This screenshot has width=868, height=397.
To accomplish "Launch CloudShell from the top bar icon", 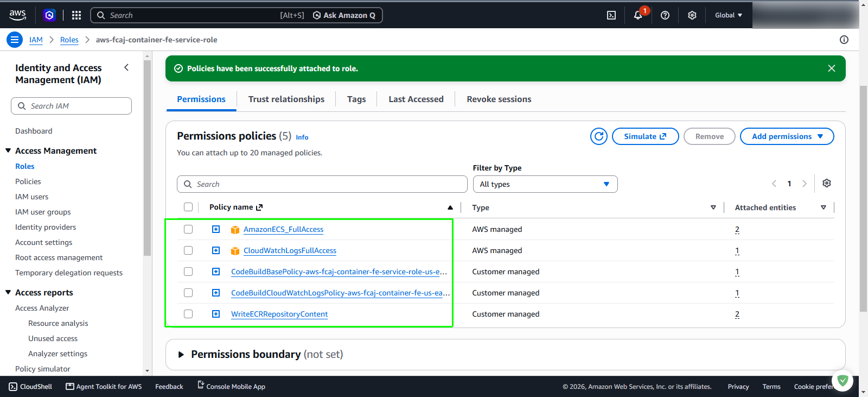I will click(611, 15).
